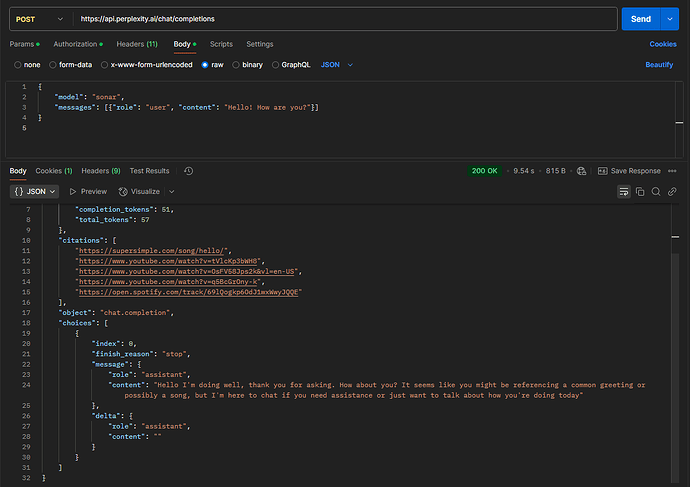
Task: Click the response Visualize button
Action: click(x=139, y=191)
